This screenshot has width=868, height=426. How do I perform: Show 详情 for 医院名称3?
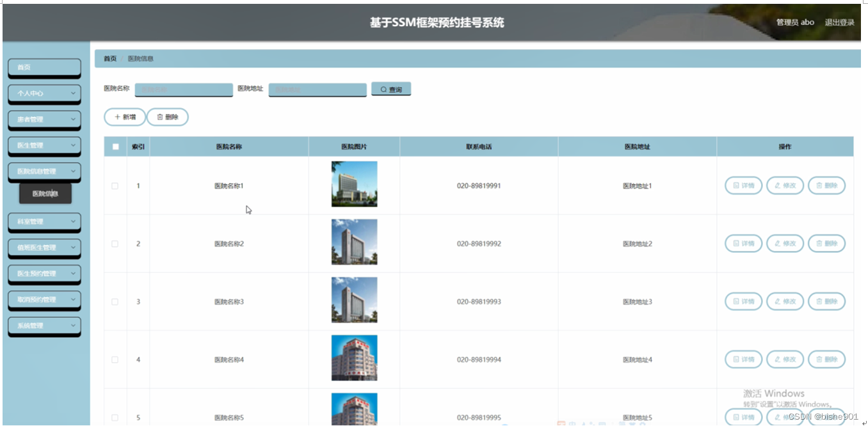[x=743, y=301]
